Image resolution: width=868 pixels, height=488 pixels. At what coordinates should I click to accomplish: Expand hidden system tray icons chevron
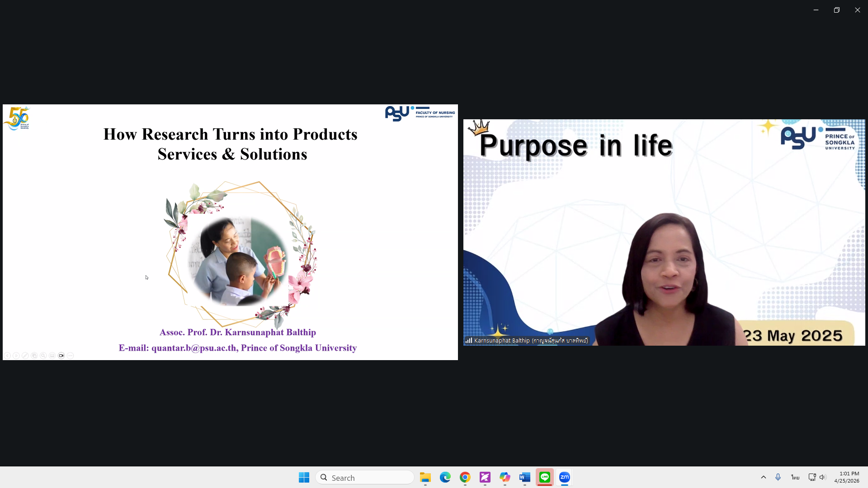(764, 477)
